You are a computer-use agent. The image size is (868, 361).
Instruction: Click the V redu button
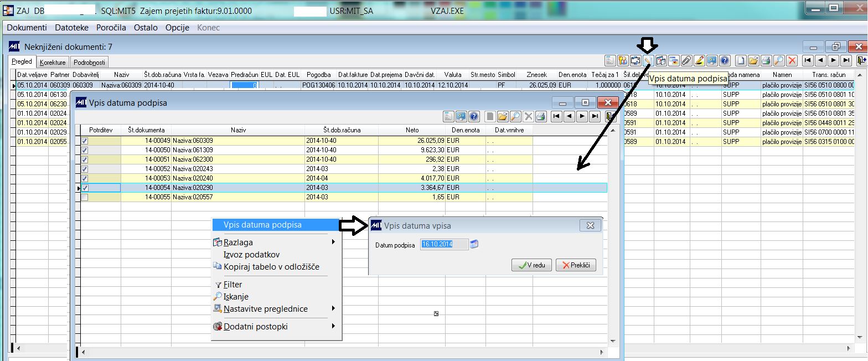tap(531, 265)
